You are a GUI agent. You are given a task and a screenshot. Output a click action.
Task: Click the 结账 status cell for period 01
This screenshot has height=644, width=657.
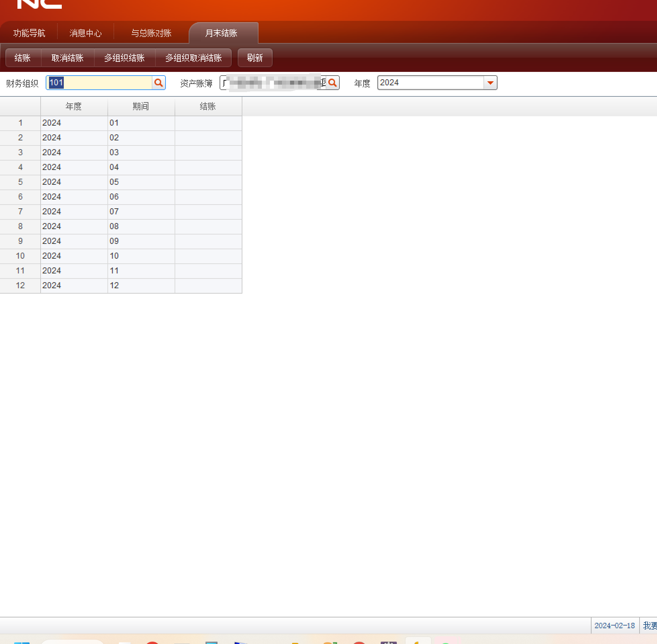pos(208,123)
